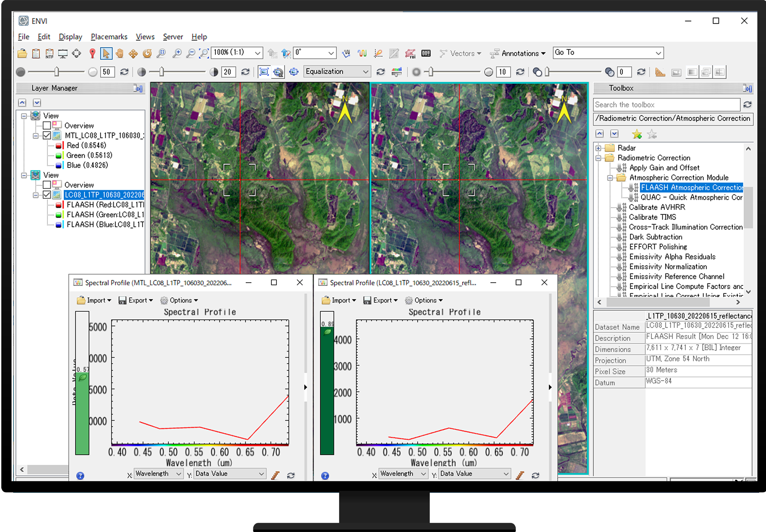The height and width of the screenshot is (532, 766).
Task: Open the Placemarks menu
Action: (x=109, y=37)
